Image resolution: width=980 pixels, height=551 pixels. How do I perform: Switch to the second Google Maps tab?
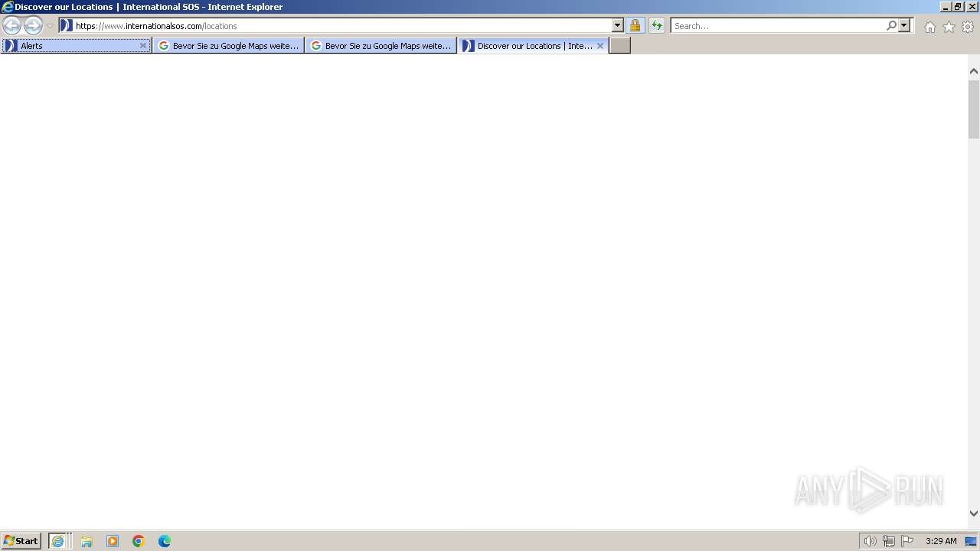pos(381,46)
